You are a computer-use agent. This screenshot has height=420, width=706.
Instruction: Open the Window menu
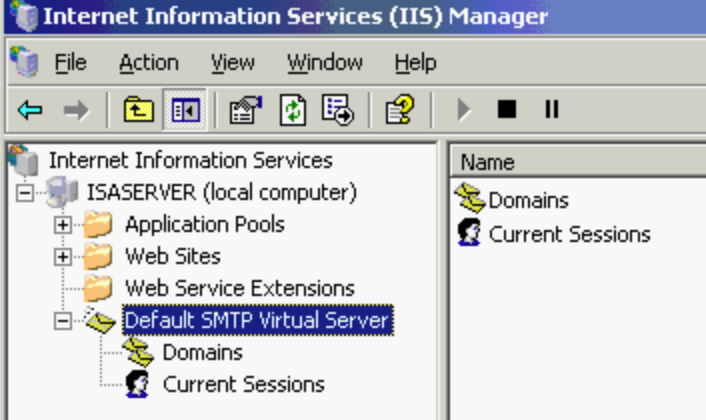coord(325,63)
